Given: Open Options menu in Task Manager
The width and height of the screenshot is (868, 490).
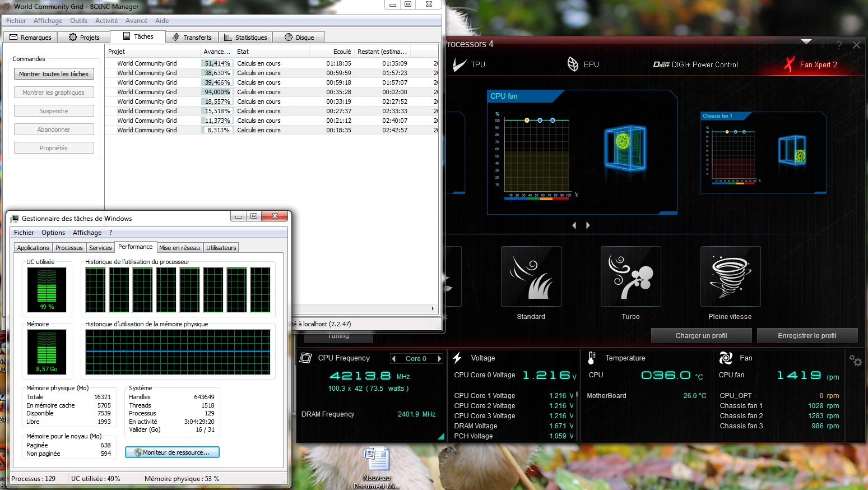Looking at the screenshot, I should point(53,233).
